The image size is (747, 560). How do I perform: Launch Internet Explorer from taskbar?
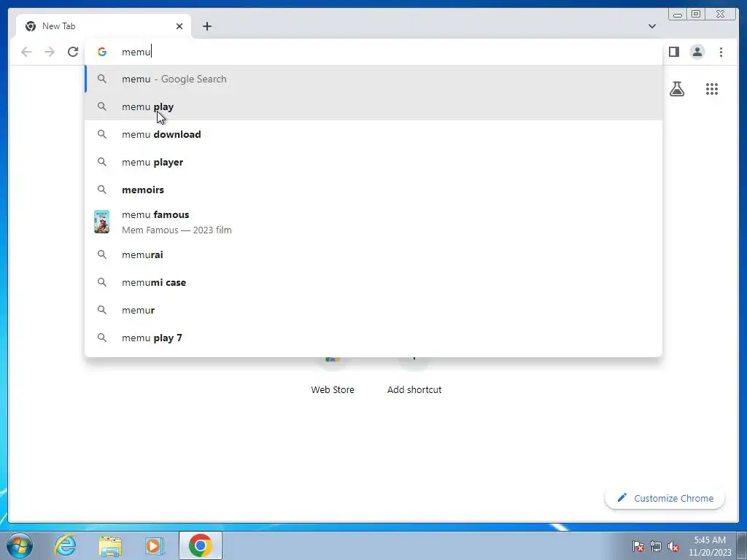65,545
